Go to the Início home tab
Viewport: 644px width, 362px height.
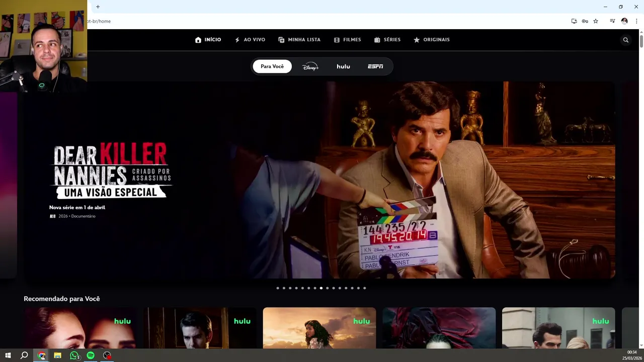click(x=208, y=40)
